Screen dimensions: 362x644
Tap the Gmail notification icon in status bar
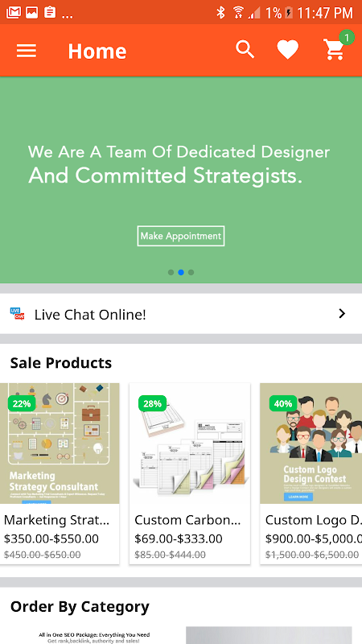(x=14, y=12)
